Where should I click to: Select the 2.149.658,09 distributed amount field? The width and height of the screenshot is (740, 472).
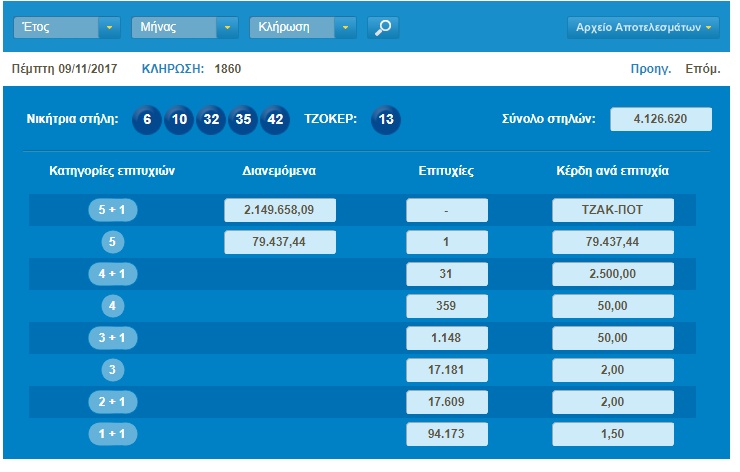(279, 210)
